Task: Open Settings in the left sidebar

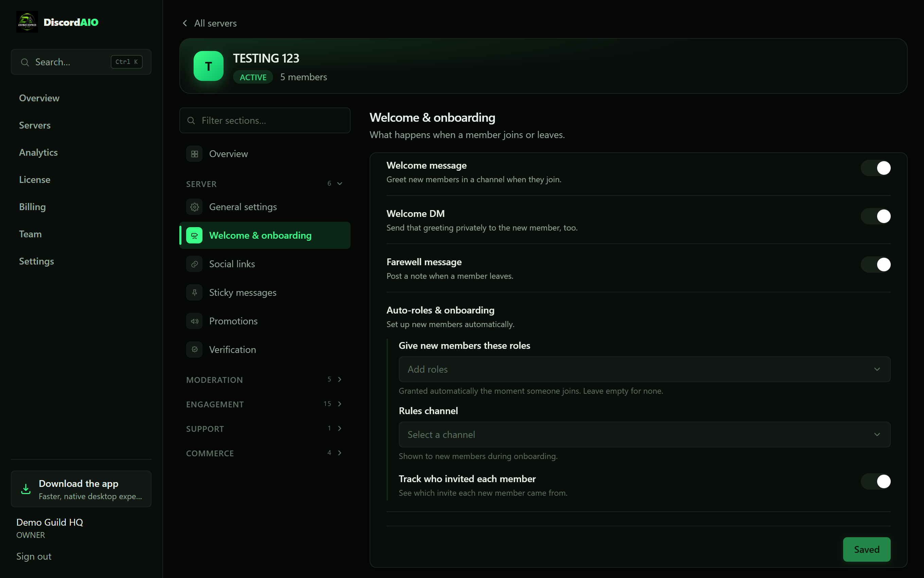Action: pos(37,261)
